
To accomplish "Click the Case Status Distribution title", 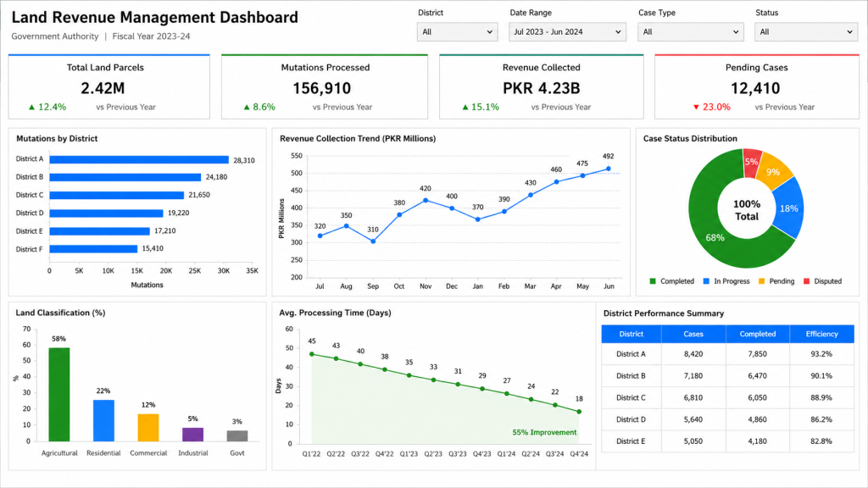I will (x=690, y=139).
